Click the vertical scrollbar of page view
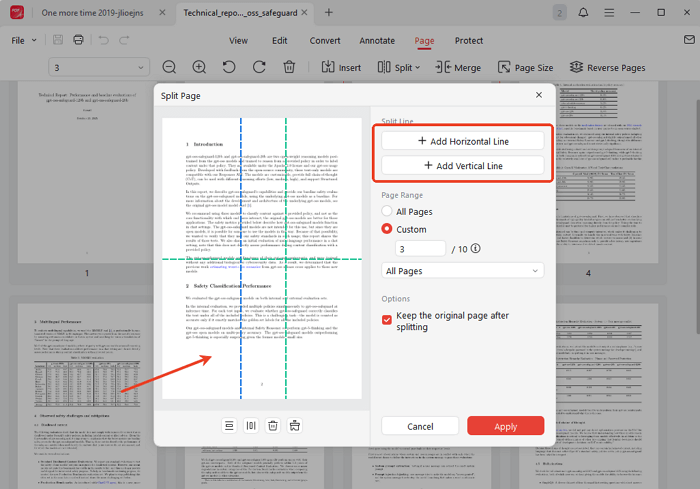 [x=697, y=216]
